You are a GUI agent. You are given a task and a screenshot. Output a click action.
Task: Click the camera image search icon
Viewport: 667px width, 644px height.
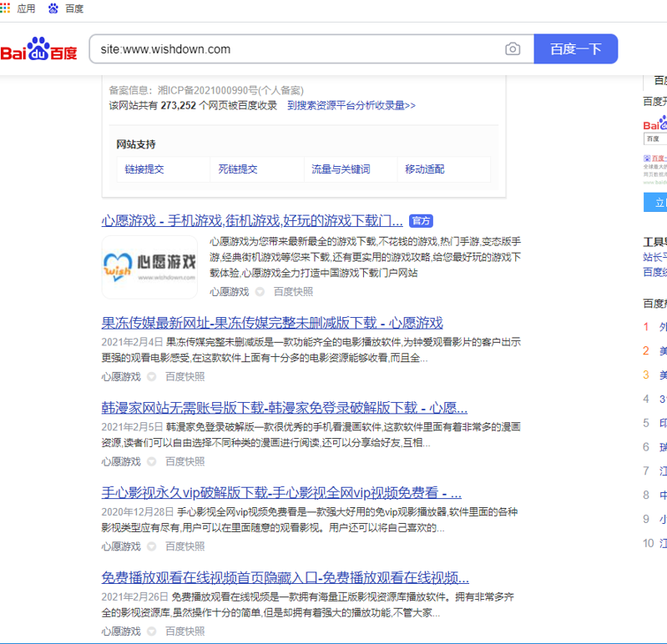click(513, 49)
